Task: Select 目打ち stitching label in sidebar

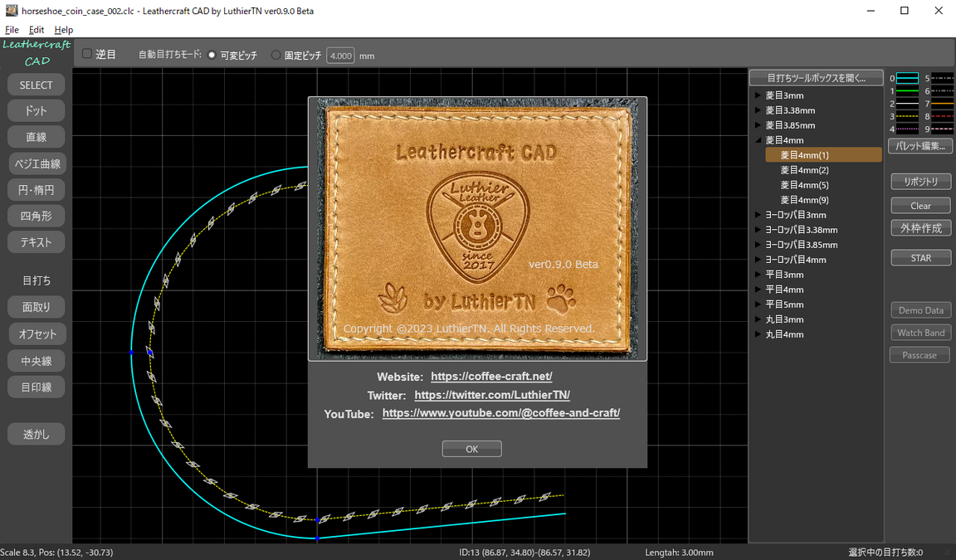Action: tap(36, 280)
